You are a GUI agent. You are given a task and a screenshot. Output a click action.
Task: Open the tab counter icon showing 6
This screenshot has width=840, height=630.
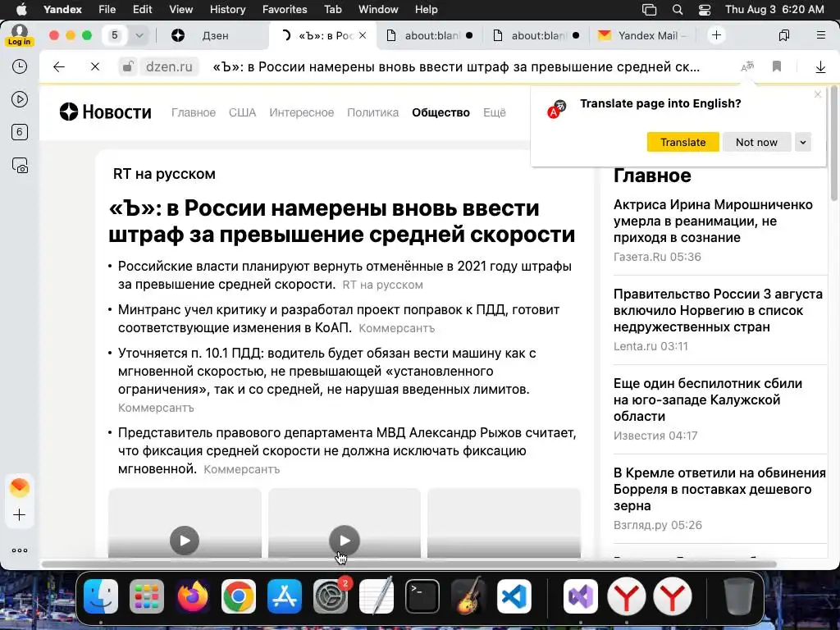20,132
